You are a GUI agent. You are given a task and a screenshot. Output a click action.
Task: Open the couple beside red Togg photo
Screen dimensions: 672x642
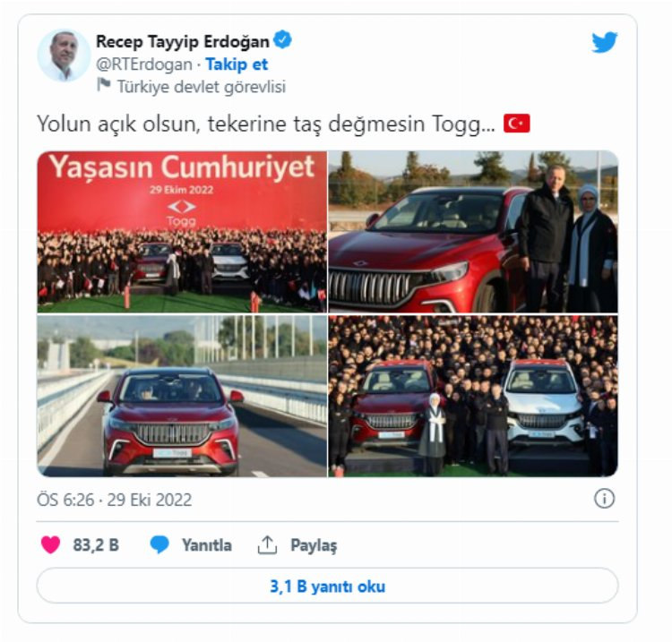(473, 231)
